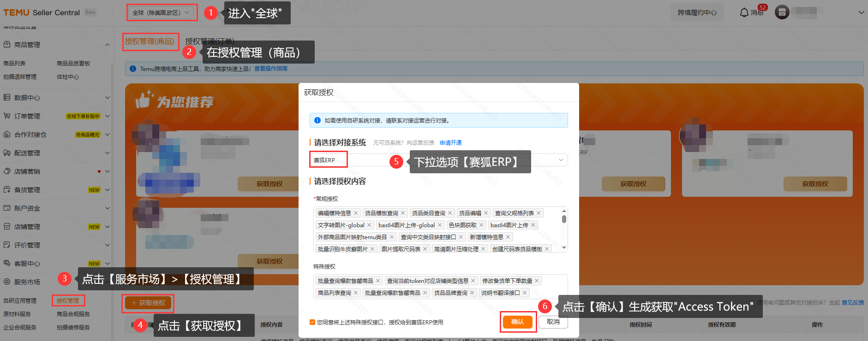Screen dimensions: 868x341
Task: Click the user avatar in the header
Action: 782,12
